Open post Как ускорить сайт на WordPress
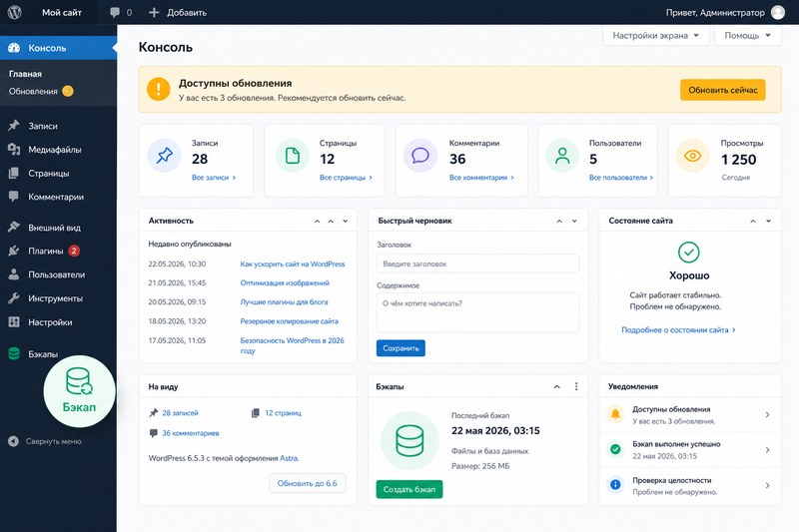The image size is (799, 532). (293, 264)
